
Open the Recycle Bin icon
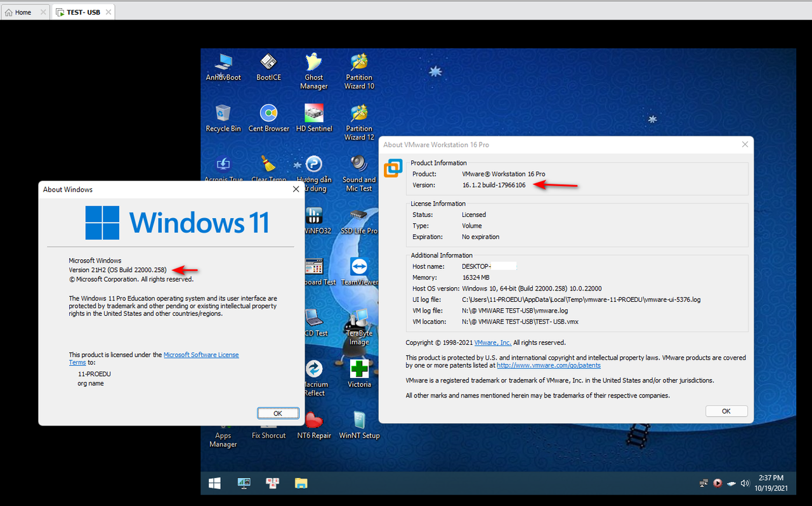pos(223,119)
